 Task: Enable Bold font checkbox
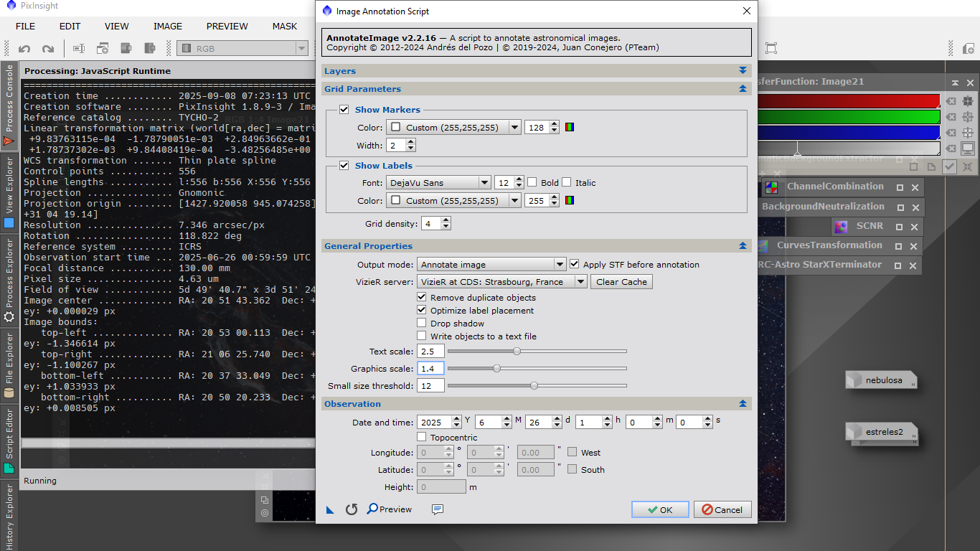(532, 182)
